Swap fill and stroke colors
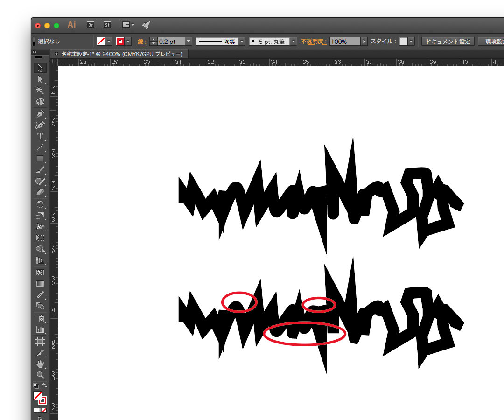Screen dimensions: 504x420 point(45,385)
